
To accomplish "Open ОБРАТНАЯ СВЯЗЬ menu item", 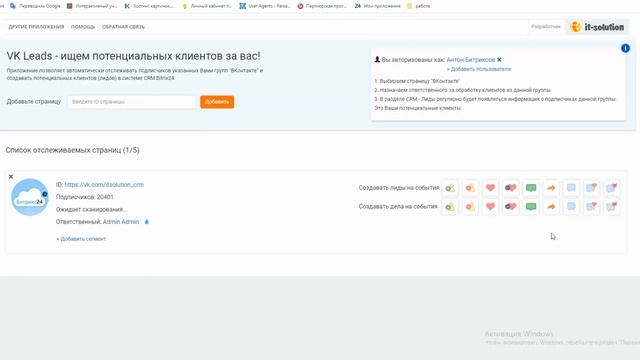I will click(x=123, y=27).
